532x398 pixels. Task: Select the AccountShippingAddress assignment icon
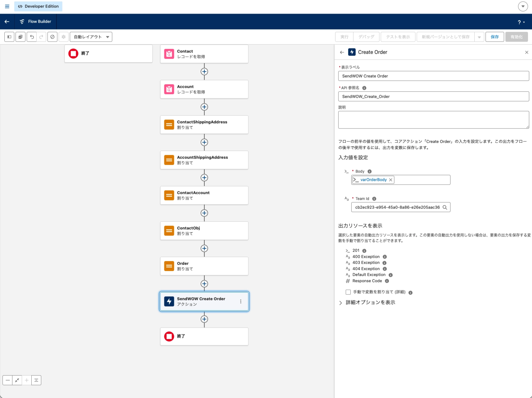169,160
